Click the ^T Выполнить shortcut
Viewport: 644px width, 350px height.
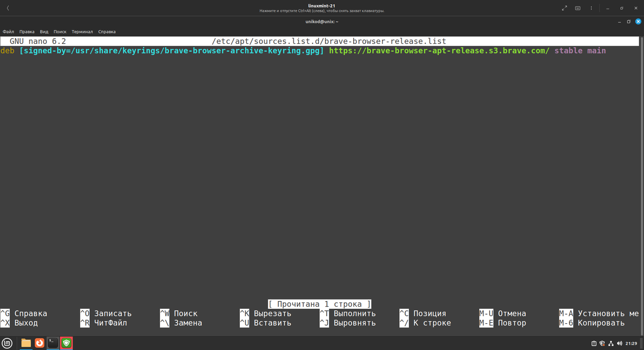(348, 314)
